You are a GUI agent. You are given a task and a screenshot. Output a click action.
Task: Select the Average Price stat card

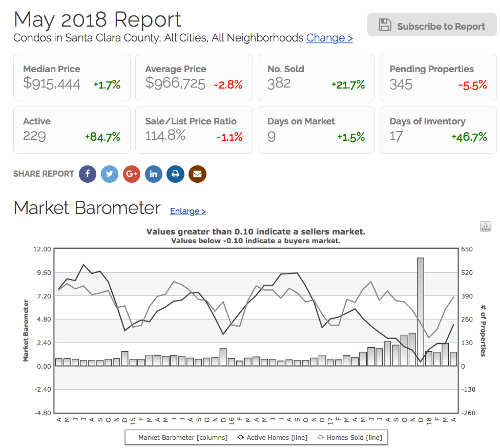pyautogui.click(x=194, y=78)
